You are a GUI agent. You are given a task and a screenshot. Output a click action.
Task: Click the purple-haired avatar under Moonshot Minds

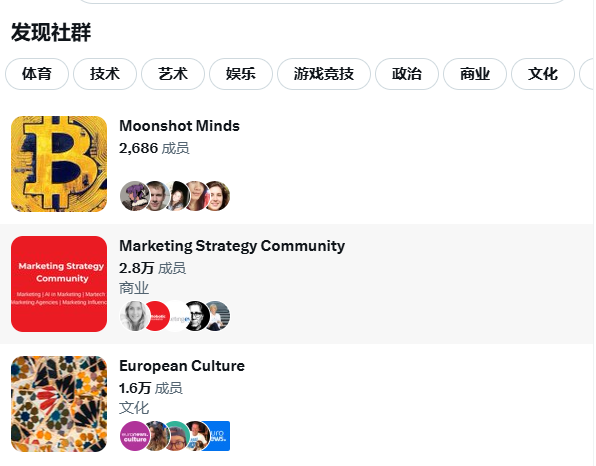point(134,196)
